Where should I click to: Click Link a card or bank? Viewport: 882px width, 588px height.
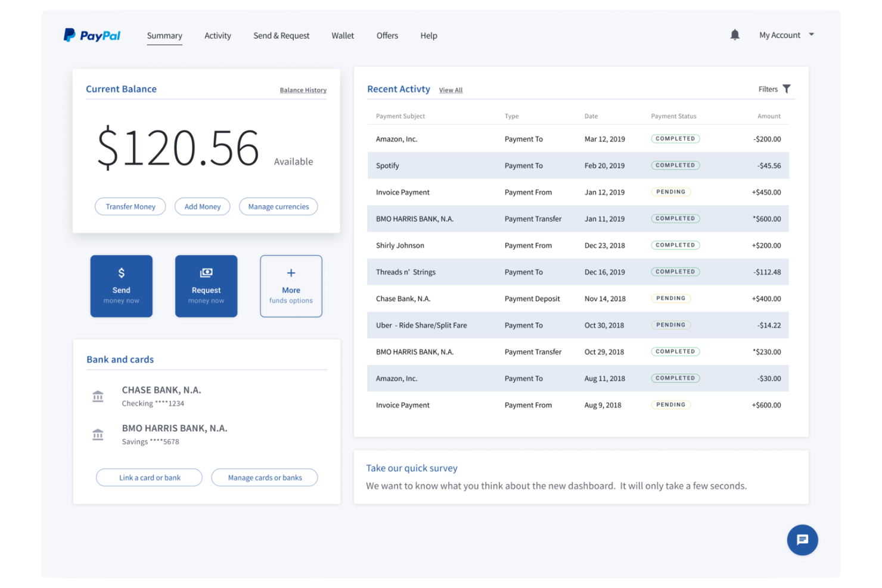tap(149, 477)
